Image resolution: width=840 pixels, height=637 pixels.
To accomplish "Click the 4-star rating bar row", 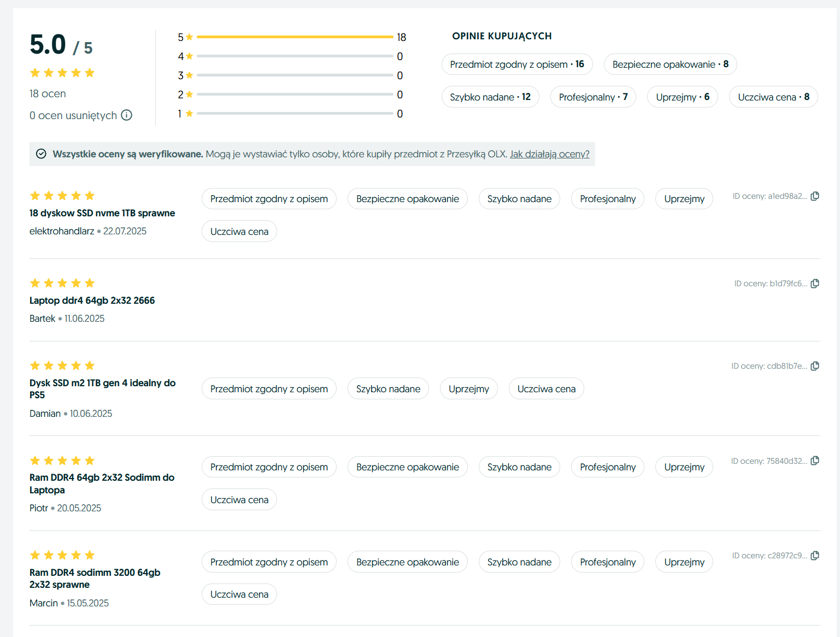I will (x=295, y=56).
